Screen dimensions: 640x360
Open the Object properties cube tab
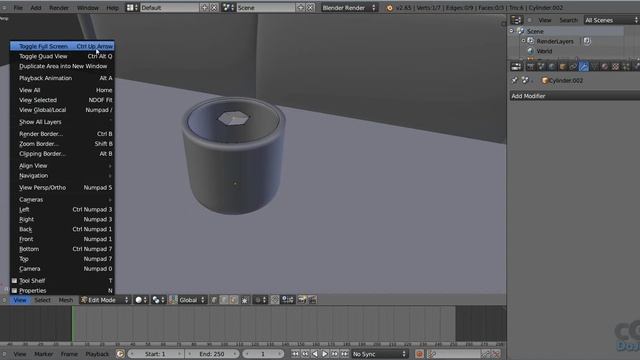click(562, 67)
